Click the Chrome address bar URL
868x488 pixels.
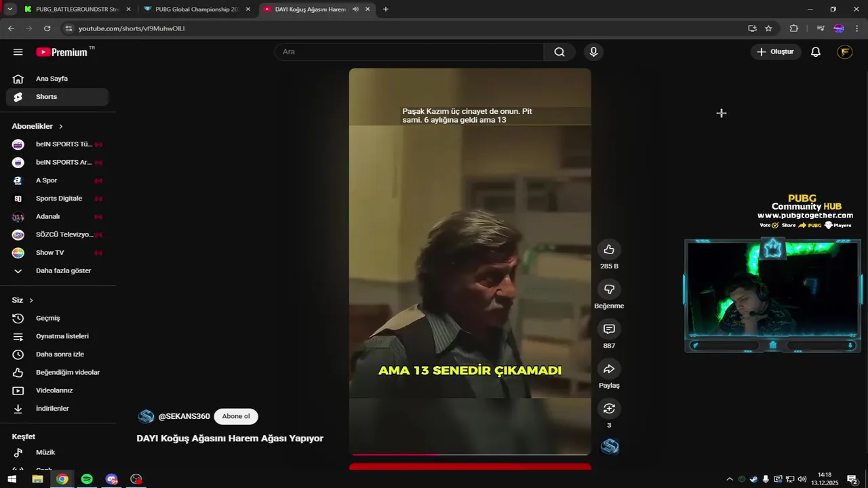[x=132, y=28]
